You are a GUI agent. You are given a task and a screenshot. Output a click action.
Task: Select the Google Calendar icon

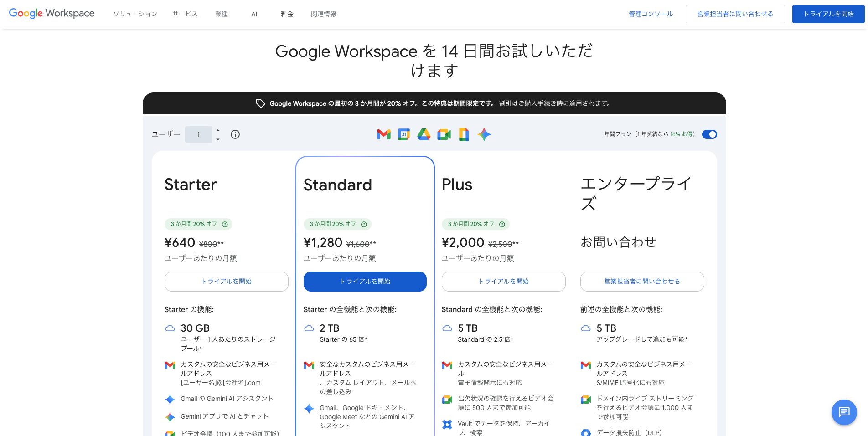[403, 134]
